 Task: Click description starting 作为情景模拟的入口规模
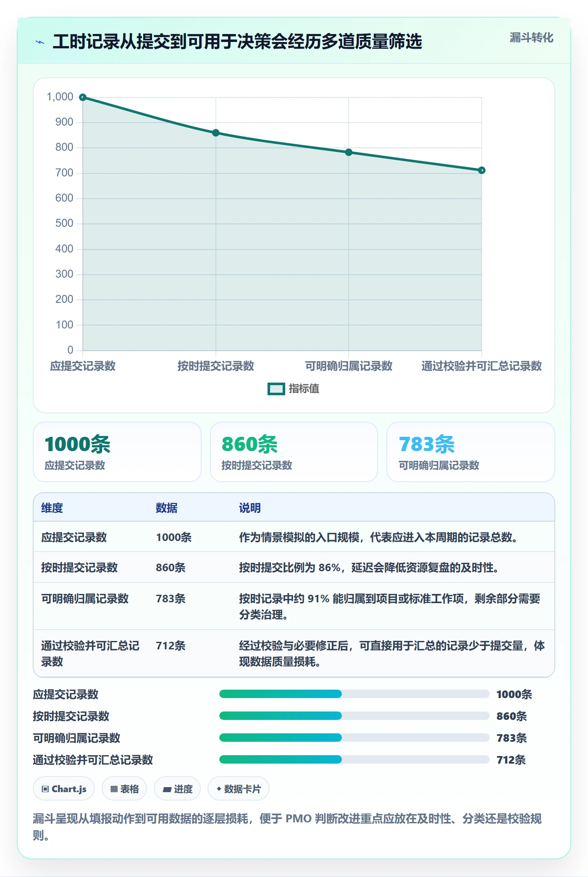point(378,537)
